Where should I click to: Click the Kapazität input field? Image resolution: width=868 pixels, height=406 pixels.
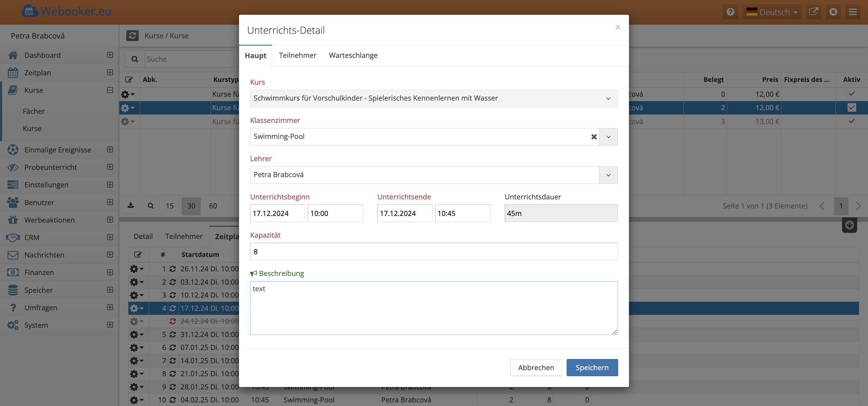point(434,251)
